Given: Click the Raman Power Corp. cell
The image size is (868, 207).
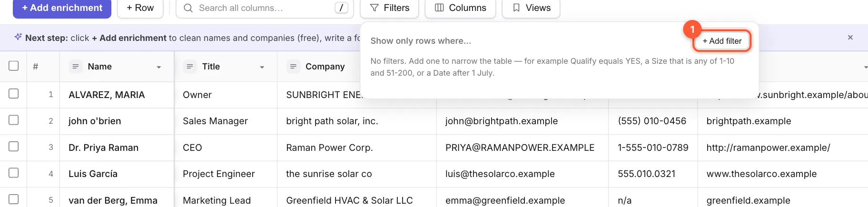Looking at the screenshot, I should pos(356,148).
